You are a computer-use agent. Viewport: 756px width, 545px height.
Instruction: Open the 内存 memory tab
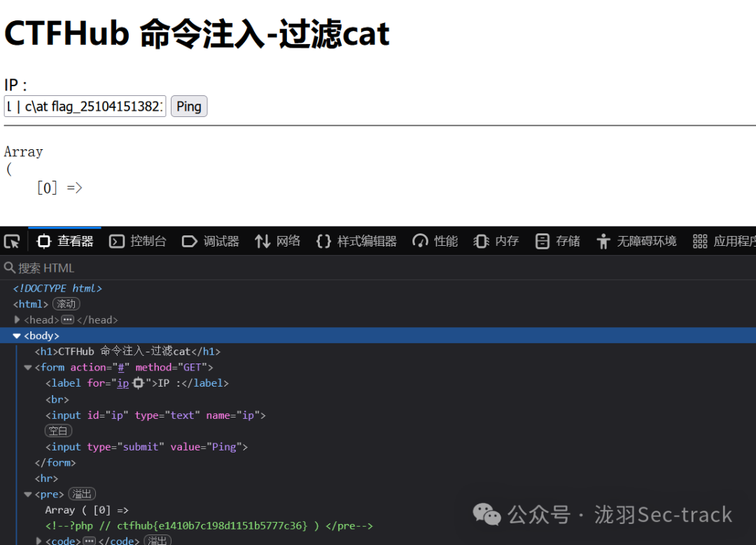pyautogui.click(x=496, y=241)
